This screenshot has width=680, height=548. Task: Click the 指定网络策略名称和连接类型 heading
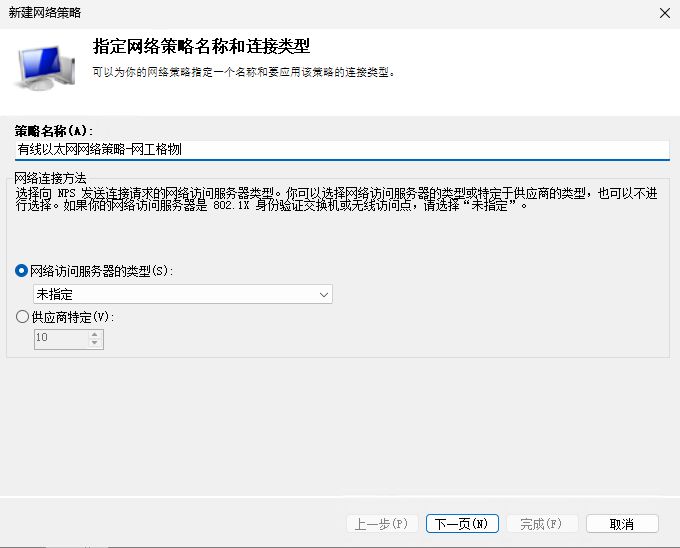coord(201,47)
